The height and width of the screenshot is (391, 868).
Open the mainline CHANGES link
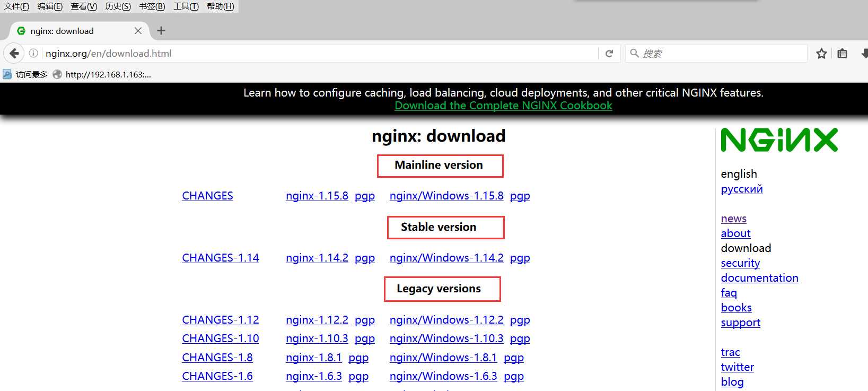[x=207, y=196]
